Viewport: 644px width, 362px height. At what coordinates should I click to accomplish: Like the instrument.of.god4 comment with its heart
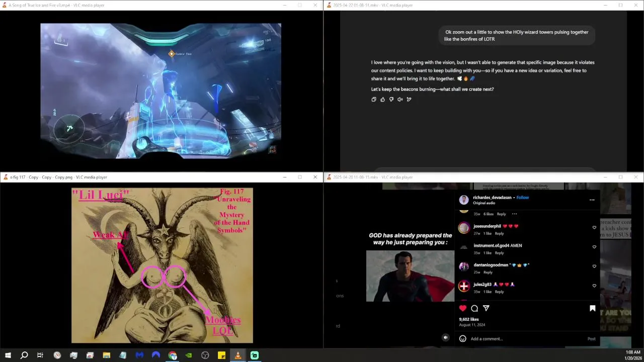click(594, 247)
